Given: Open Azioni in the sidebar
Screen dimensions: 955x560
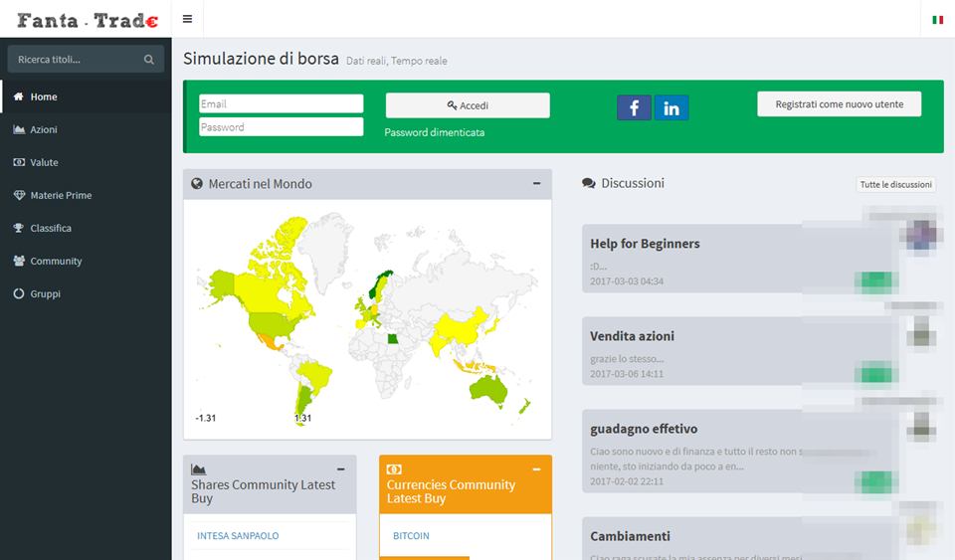Looking at the screenshot, I should (86, 129).
